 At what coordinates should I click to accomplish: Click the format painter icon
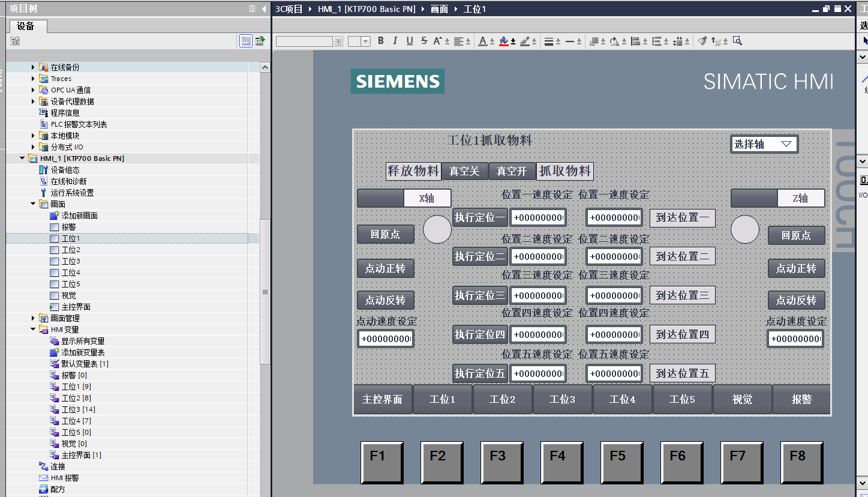pos(702,41)
